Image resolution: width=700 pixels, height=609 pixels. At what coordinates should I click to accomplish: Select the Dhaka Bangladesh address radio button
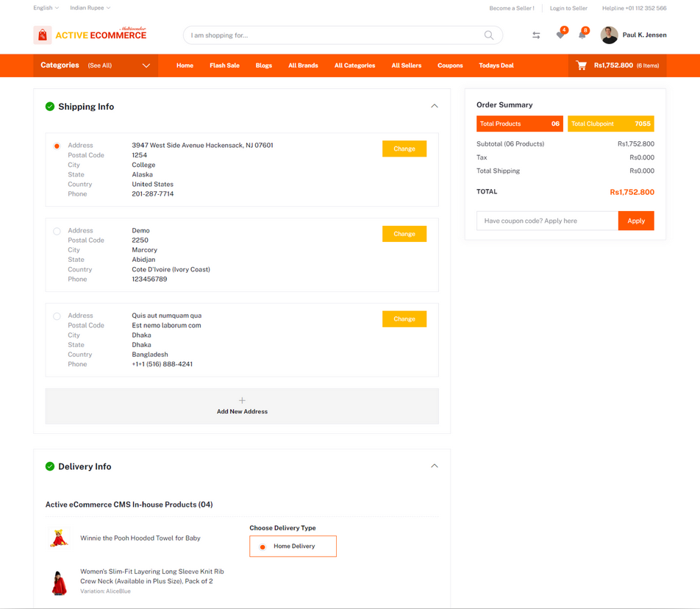click(x=57, y=316)
